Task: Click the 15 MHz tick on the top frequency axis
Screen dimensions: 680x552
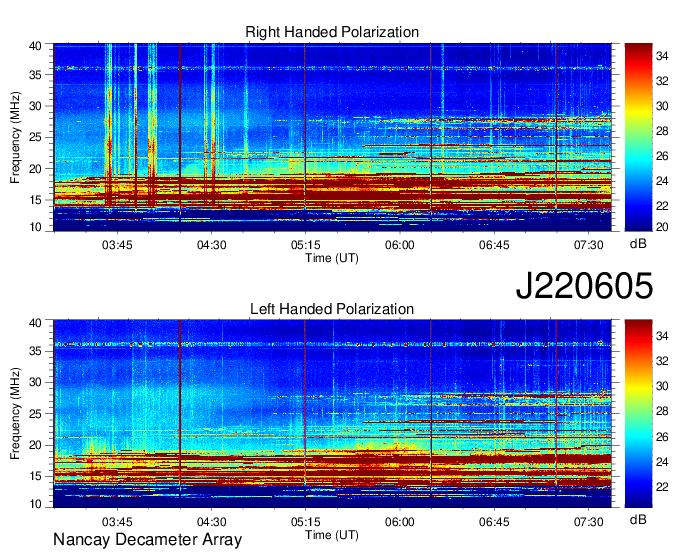Action: (36, 200)
